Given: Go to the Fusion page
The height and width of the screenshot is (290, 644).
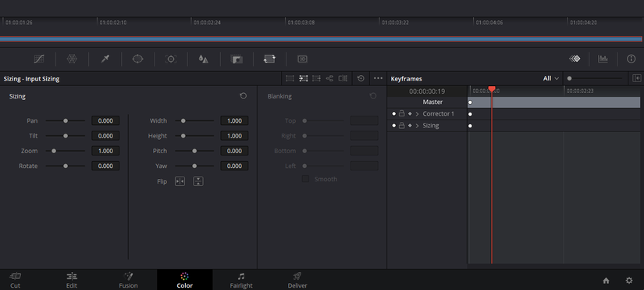Looking at the screenshot, I should pos(128,280).
